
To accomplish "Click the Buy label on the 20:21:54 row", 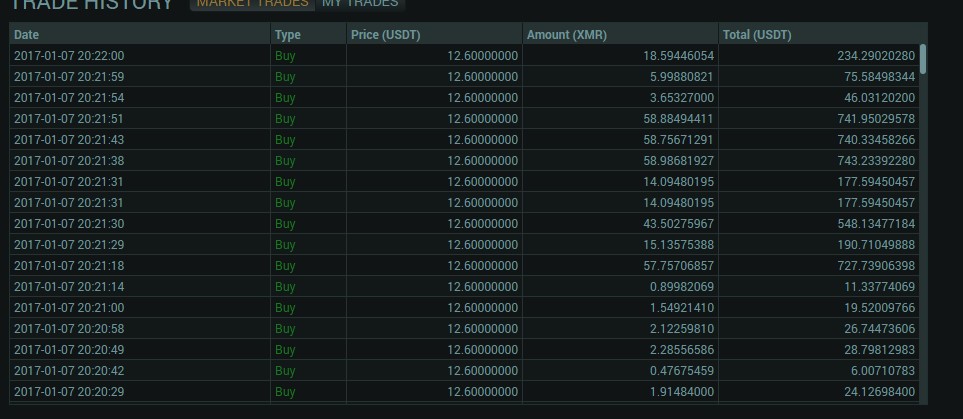I will tap(285, 98).
